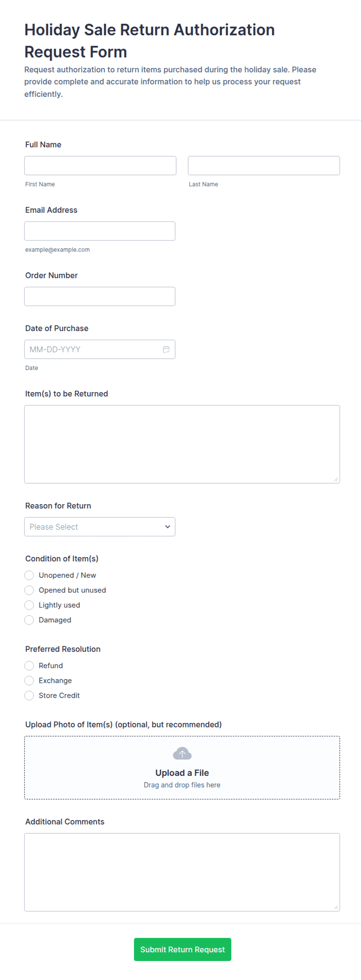Click the cloud upload icon
Viewport: 361px width, 980px height.
tap(182, 754)
